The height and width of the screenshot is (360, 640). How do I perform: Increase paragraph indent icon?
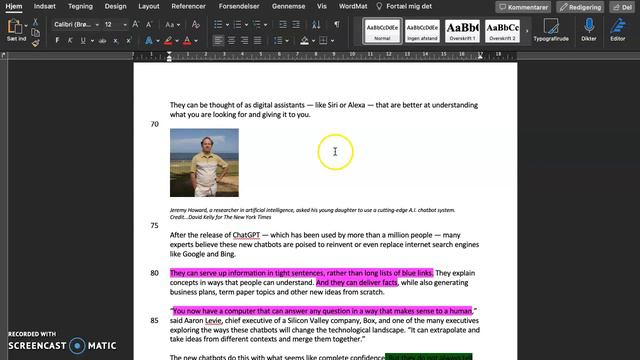coord(296,25)
